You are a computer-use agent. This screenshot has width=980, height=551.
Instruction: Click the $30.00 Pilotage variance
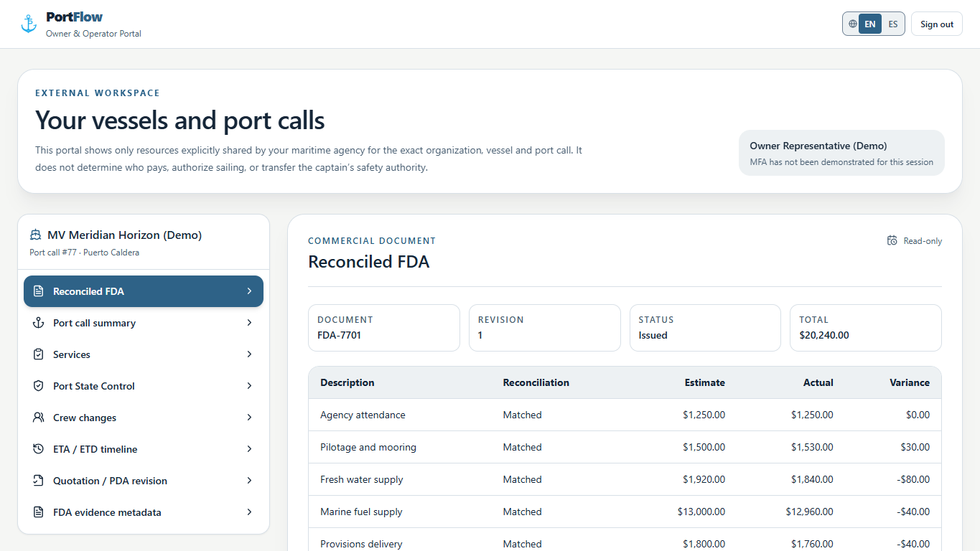(x=915, y=447)
